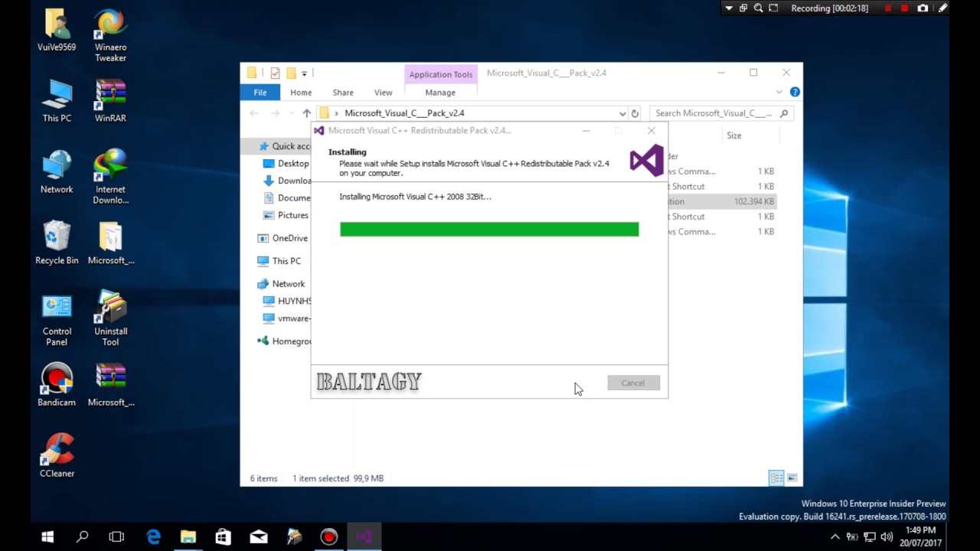Open the recording bar dropdown arrow

[x=728, y=8]
